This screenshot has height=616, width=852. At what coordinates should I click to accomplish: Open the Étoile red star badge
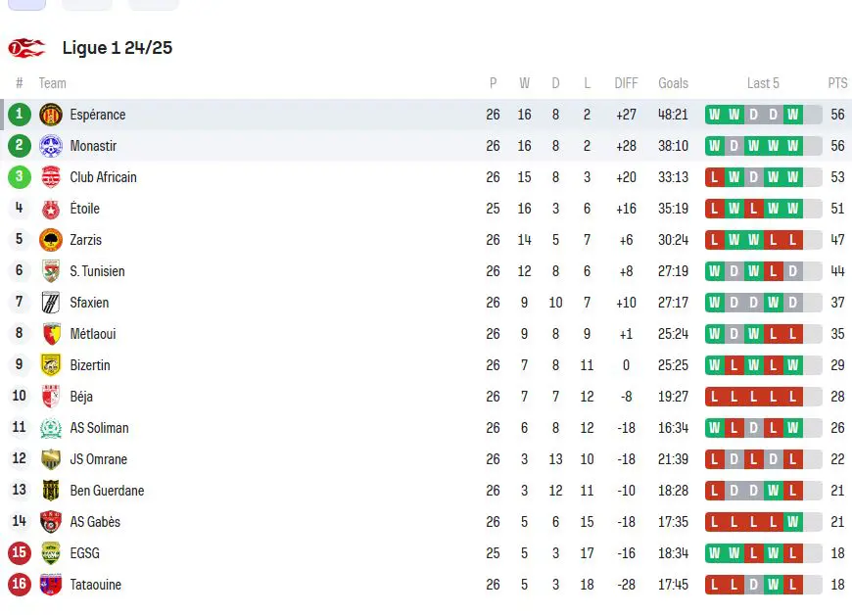[x=51, y=209]
